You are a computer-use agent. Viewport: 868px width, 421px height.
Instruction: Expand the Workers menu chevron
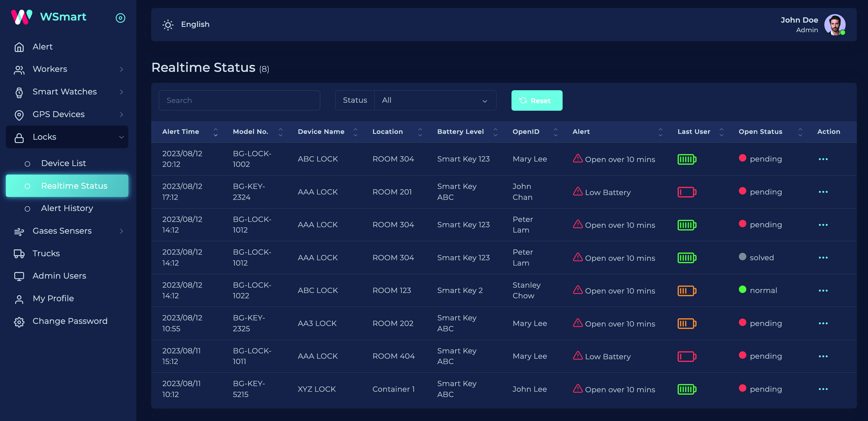coord(121,69)
